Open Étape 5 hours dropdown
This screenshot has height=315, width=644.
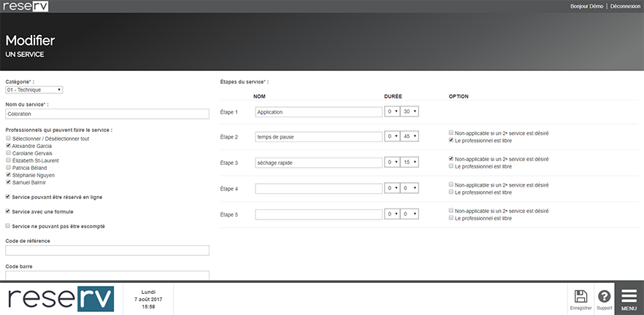tap(392, 214)
